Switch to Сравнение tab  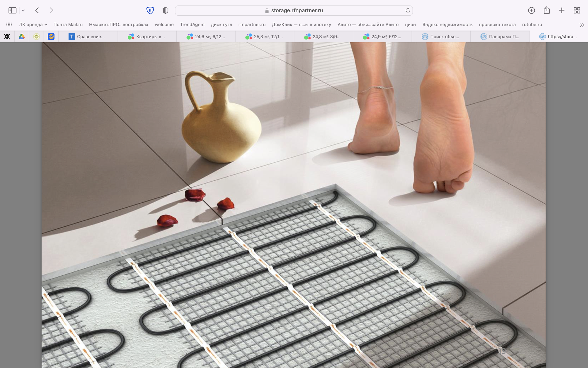pyautogui.click(x=88, y=36)
